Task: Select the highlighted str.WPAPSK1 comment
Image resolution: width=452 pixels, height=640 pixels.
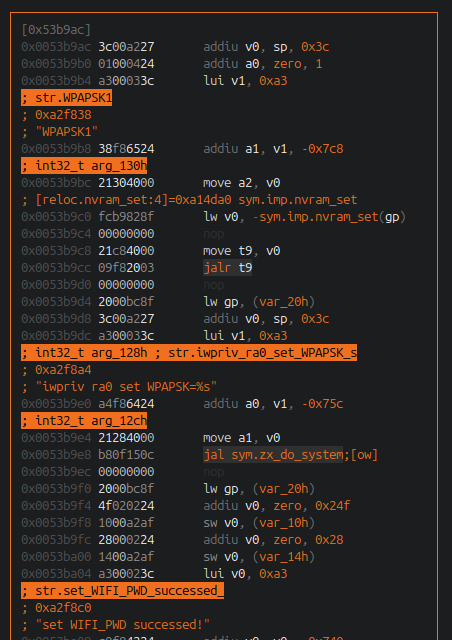Action: point(67,98)
